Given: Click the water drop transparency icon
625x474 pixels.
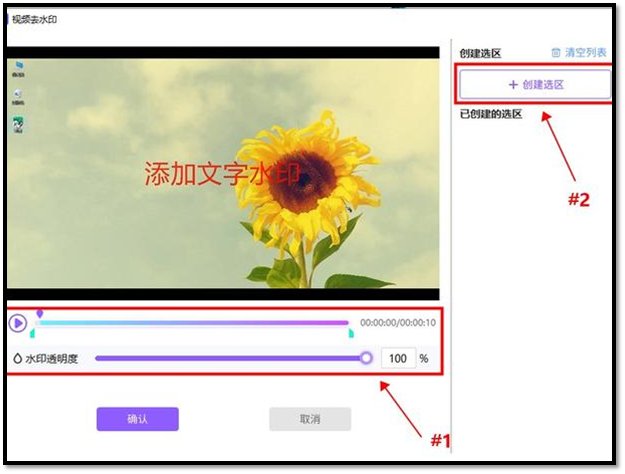Looking at the screenshot, I should coord(17,358).
